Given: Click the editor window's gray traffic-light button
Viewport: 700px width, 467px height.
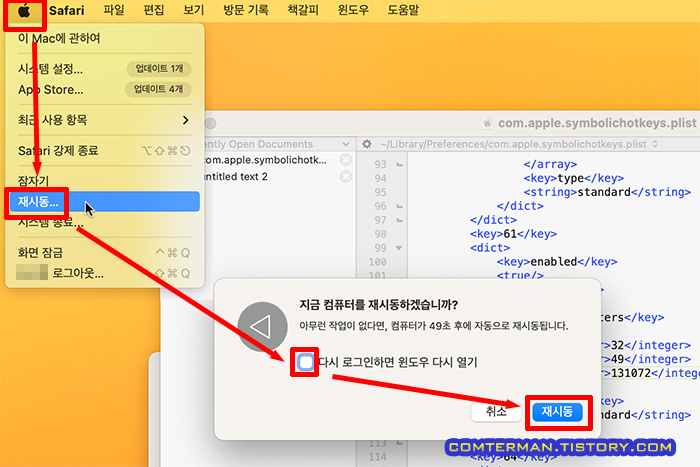Looking at the screenshot, I should click(x=211, y=123).
